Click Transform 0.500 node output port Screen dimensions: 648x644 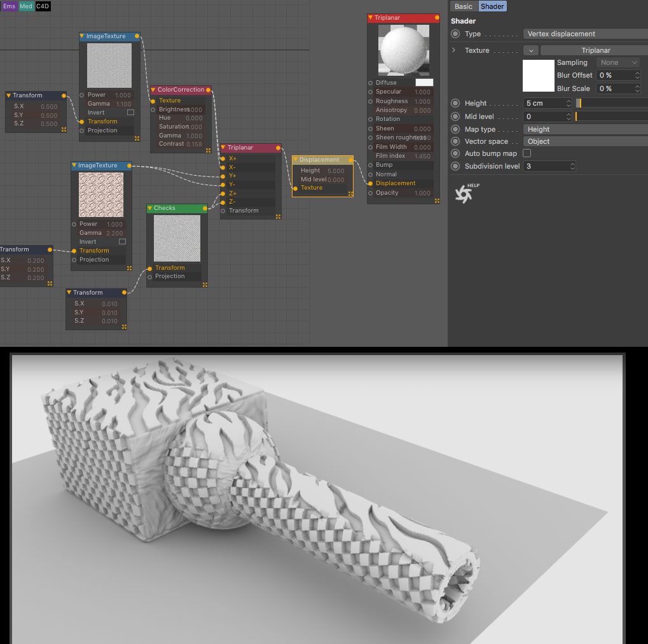point(64,95)
